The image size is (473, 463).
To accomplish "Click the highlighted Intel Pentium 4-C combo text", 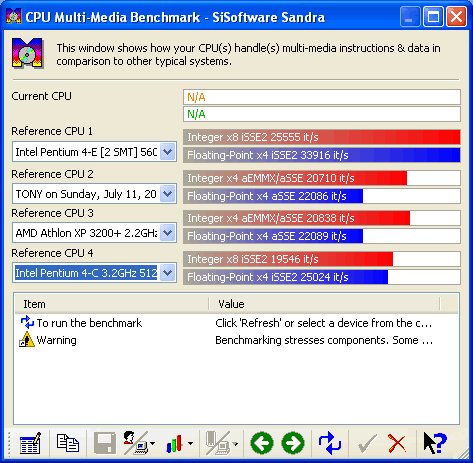I will [x=86, y=273].
